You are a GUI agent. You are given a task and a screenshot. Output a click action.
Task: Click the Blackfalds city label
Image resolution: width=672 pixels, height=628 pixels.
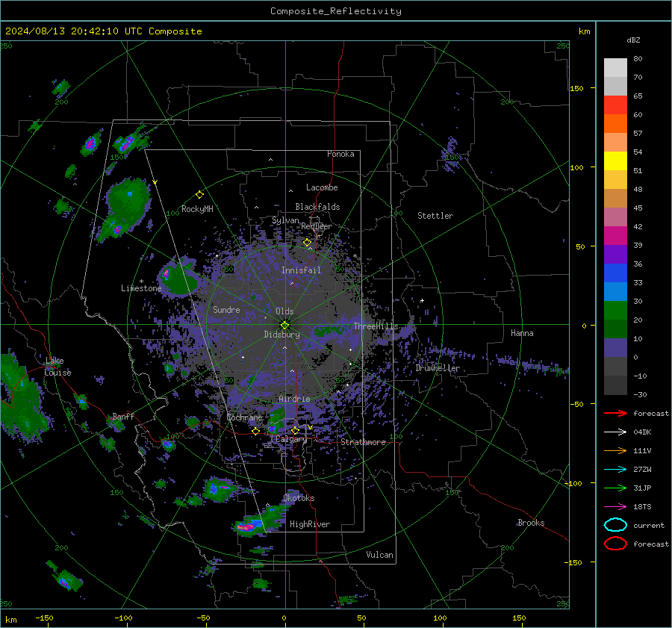317,207
